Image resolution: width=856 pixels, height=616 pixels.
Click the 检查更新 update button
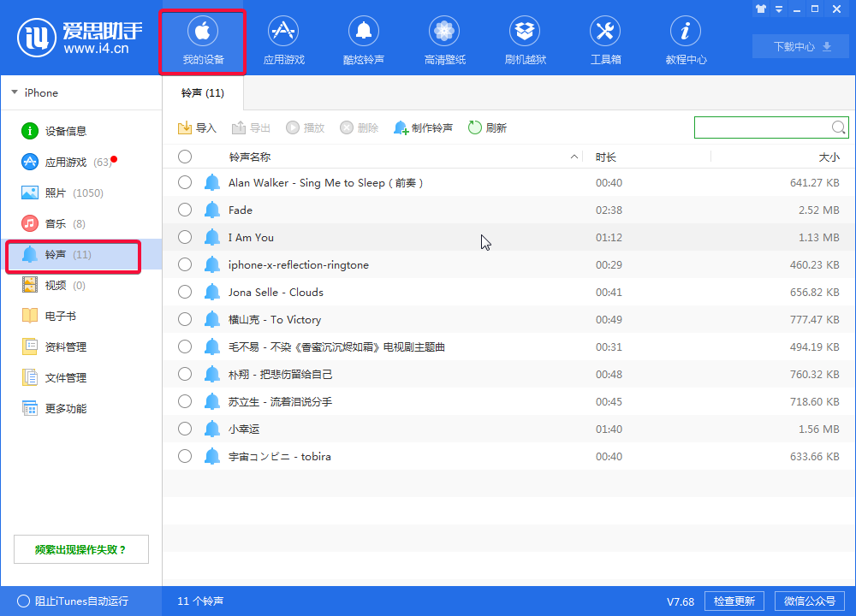tap(734, 601)
